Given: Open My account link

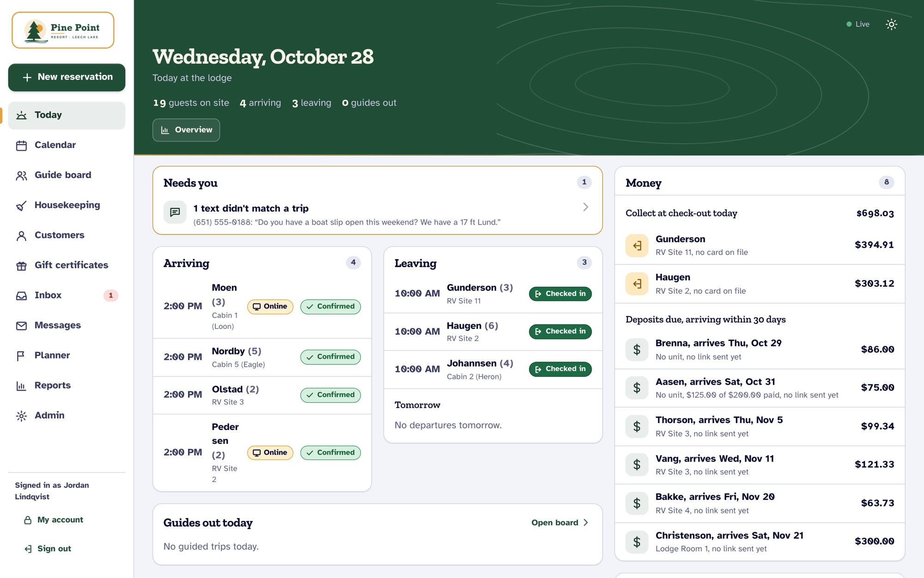Looking at the screenshot, I should pos(54,520).
